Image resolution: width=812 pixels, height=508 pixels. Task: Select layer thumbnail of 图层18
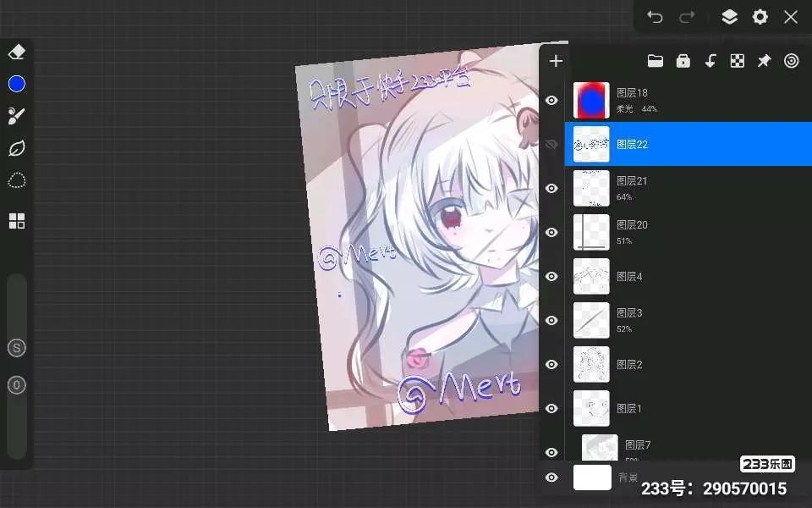point(591,101)
